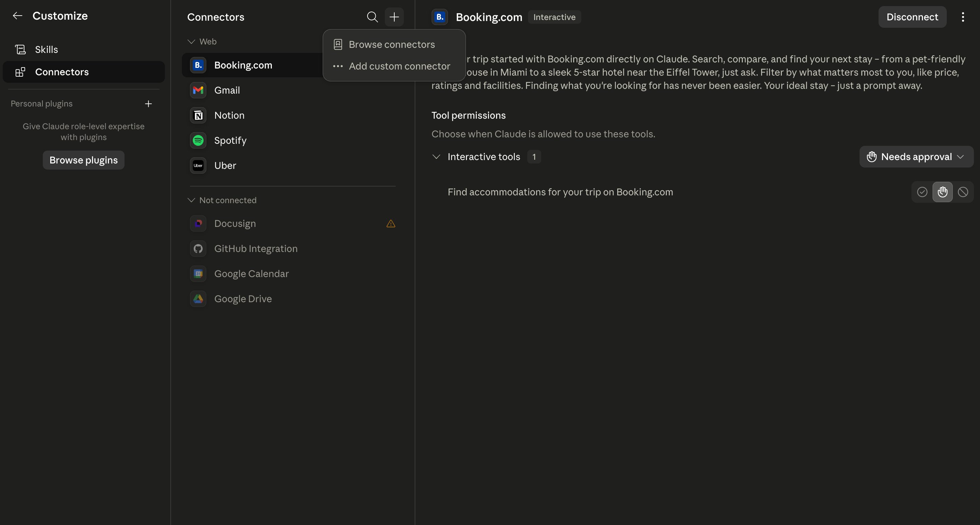Set Find accommodations tool to needs approval
This screenshot has height=525, width=980.
[x=943, y=192]
